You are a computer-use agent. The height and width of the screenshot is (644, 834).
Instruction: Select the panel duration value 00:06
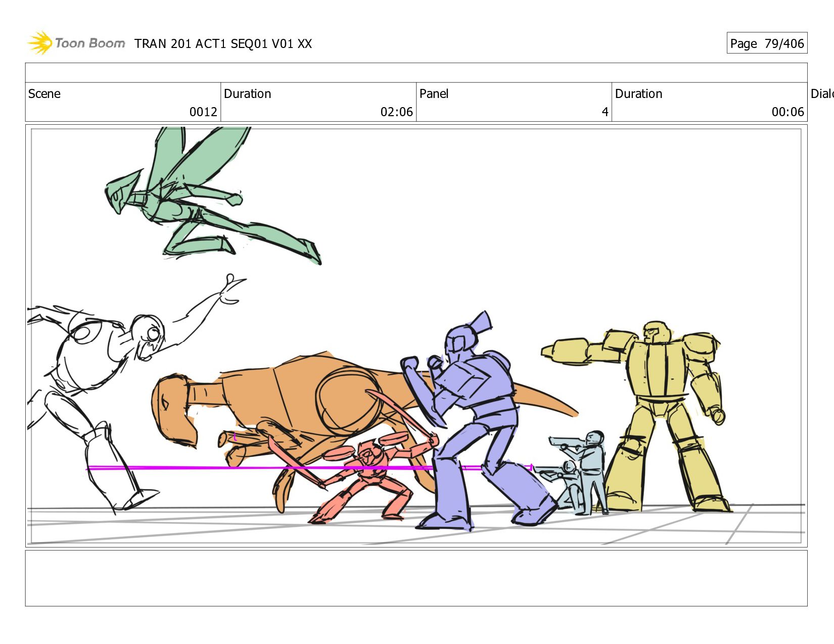tap(787, 112)
